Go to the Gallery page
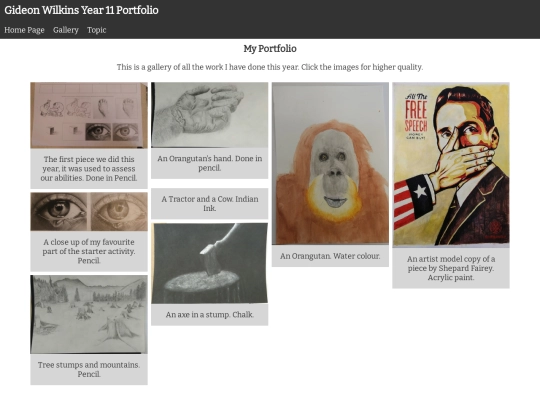Viewport: 540px width, 405px height. coord(66,30)
